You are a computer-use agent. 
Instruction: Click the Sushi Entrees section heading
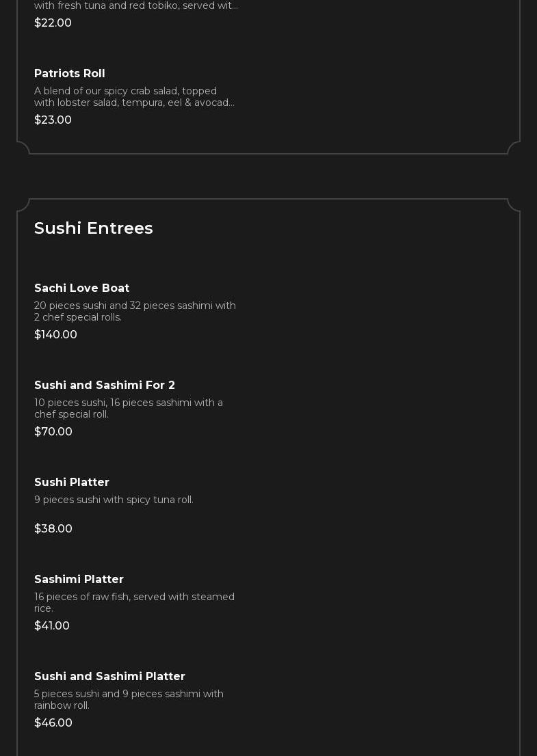pos(94,228)
